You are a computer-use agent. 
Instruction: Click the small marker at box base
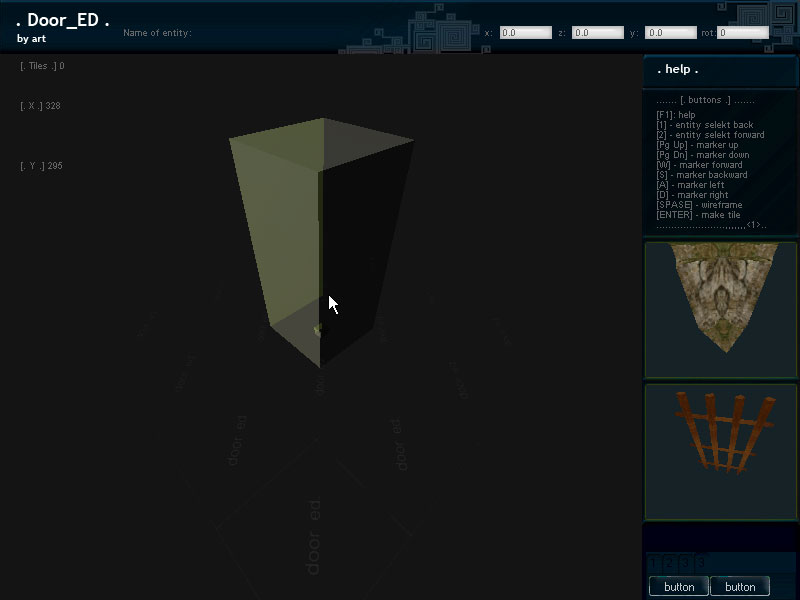click(x=318, y=331)
